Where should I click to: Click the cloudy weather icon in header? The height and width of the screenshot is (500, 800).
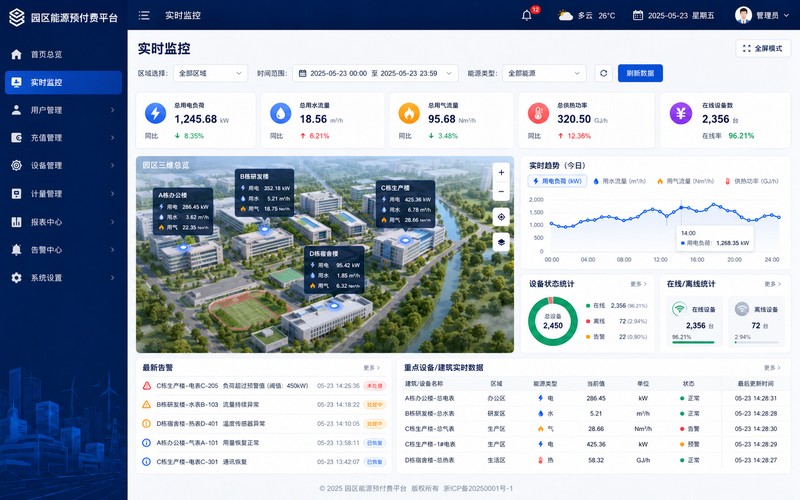click(x=565, y=15)
